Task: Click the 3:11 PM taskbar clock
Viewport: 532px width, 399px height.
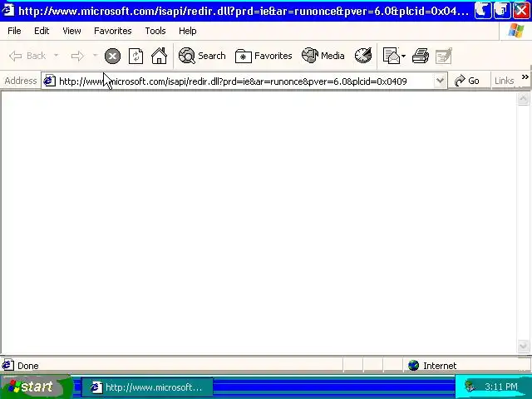Action: [x=500, y=387]
